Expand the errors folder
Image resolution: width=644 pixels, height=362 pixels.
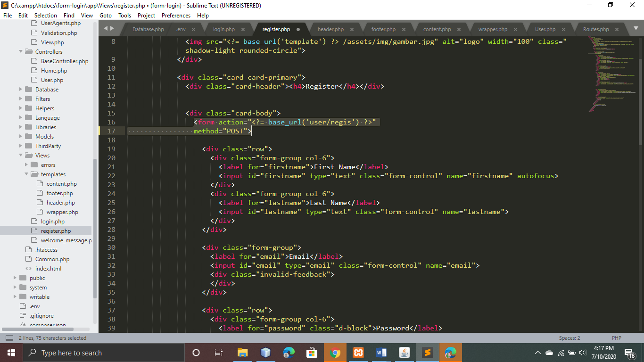pyautogui.click(x=26, y=165)
